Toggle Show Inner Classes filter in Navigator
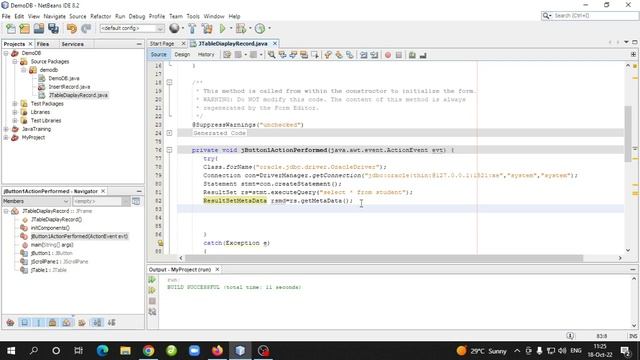 point(67,323)
